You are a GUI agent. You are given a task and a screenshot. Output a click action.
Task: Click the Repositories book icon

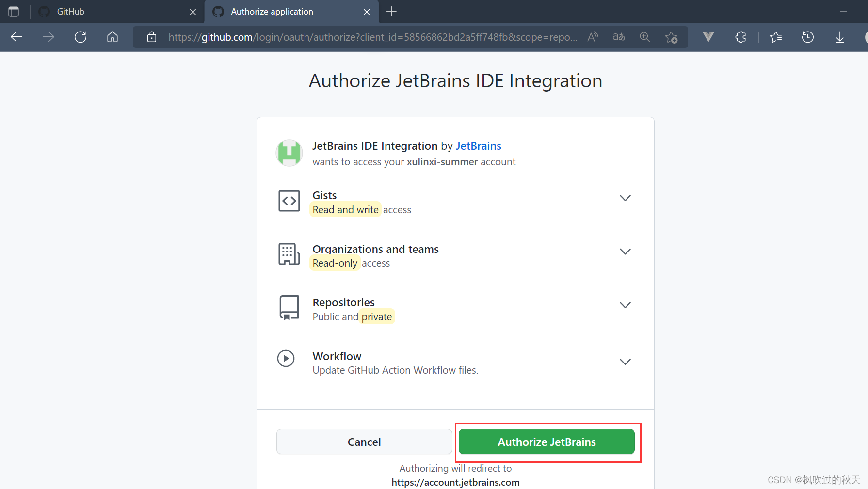pos(289,308)
